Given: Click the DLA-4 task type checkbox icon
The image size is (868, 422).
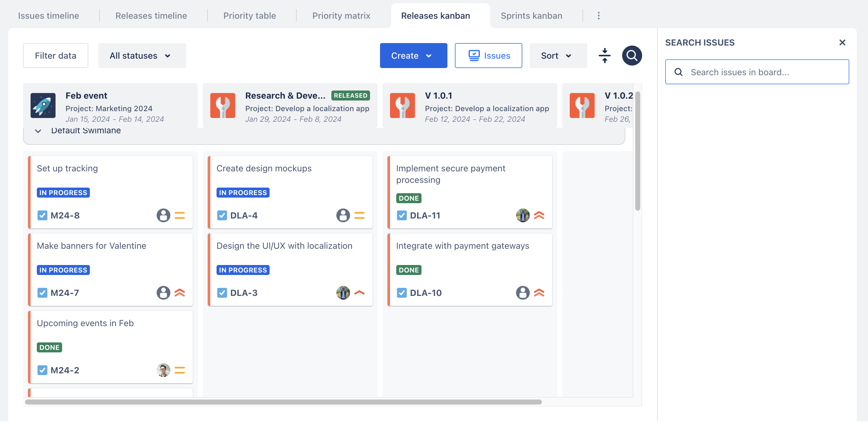Looking at the screenshot, I should (222, 215).
